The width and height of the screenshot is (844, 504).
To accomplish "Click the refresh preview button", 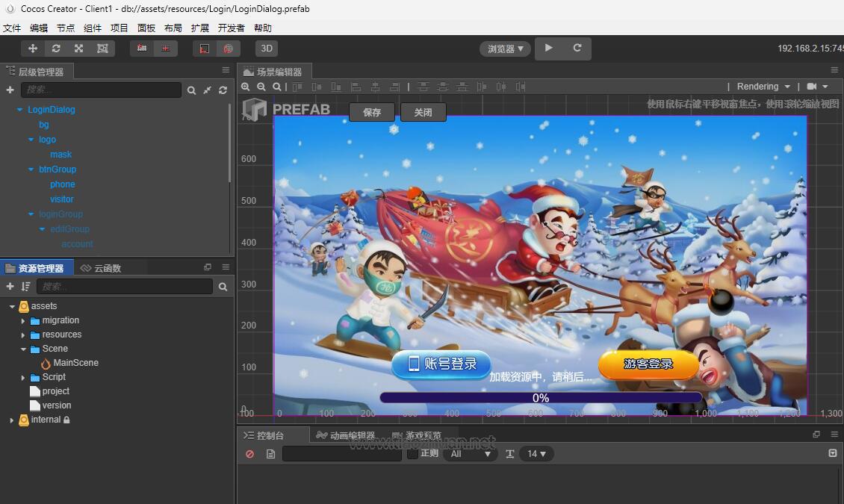I will pos(577,48).
